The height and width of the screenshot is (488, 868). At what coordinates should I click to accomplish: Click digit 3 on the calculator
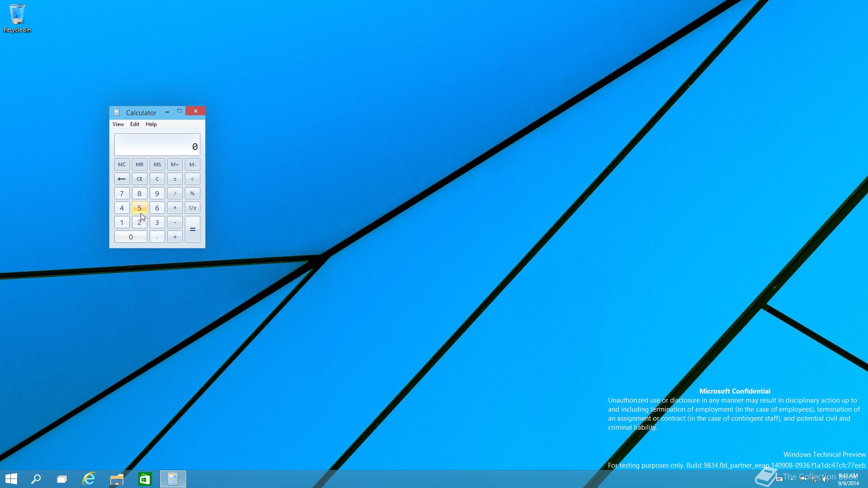point(157,222)
